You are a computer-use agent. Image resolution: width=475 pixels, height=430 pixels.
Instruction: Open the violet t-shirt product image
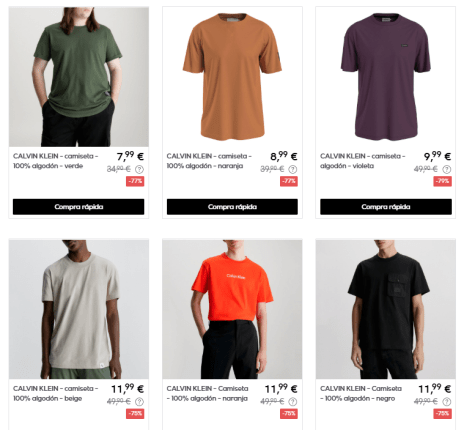pos(386,77)
